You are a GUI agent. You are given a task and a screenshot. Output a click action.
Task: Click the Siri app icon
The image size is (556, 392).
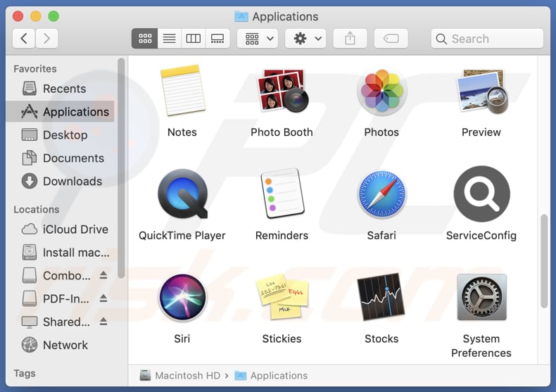point(182,297)
